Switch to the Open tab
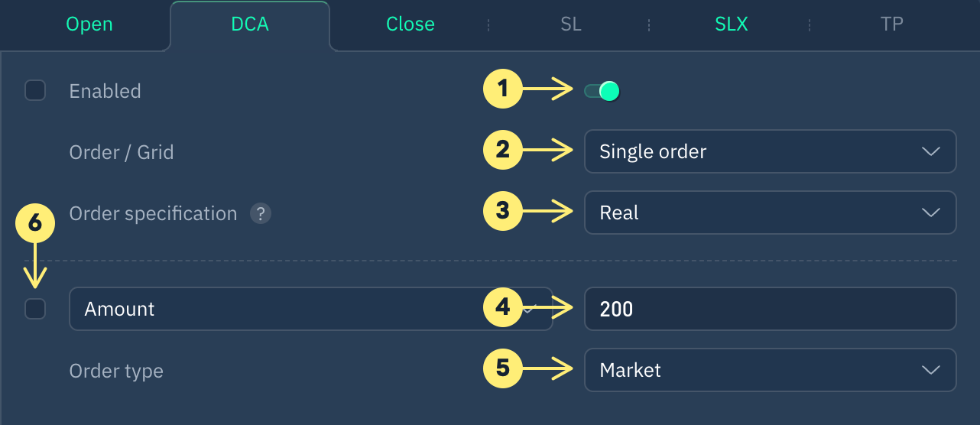The width and height of the screenshot is (980, 425). click(x=89, y=24)
